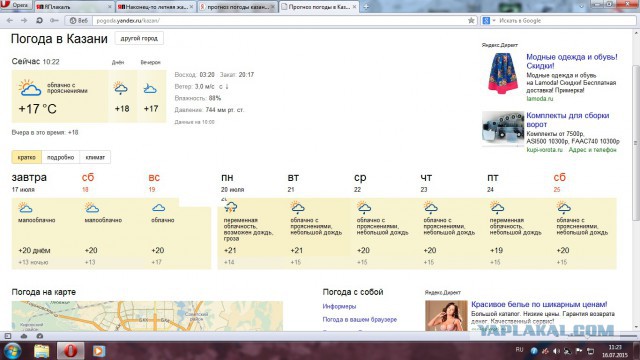This screenshot has width=640, height=360.
Task: Open 'Модные одежда и обувь! Скидки!' ad
Action: pos(571,61)
